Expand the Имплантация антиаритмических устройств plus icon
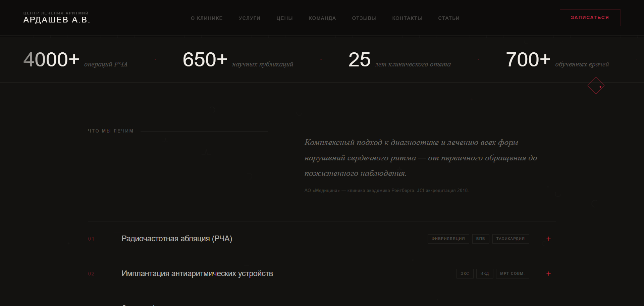644x306 pixels. coord(549,274)
